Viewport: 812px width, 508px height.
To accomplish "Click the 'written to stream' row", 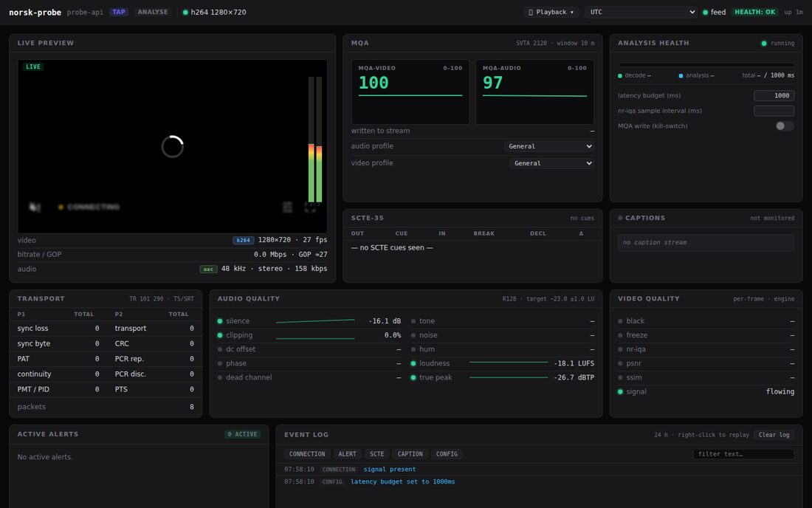I will pyautogui.click(x=472, y=131).
